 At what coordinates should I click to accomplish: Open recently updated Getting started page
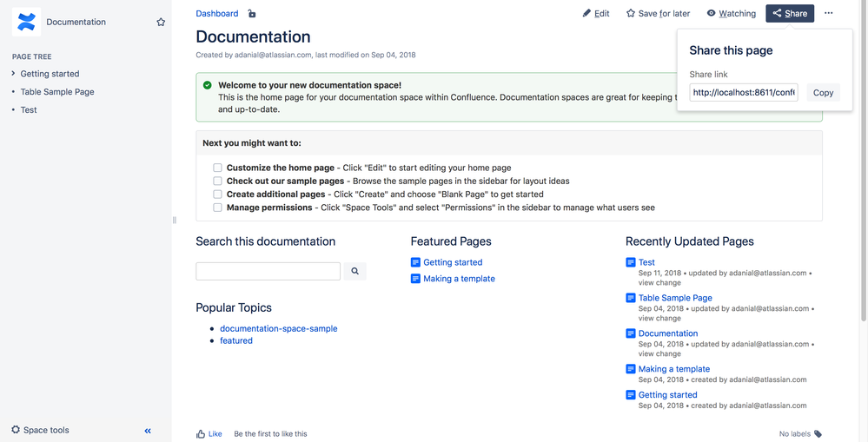point(667,395)
